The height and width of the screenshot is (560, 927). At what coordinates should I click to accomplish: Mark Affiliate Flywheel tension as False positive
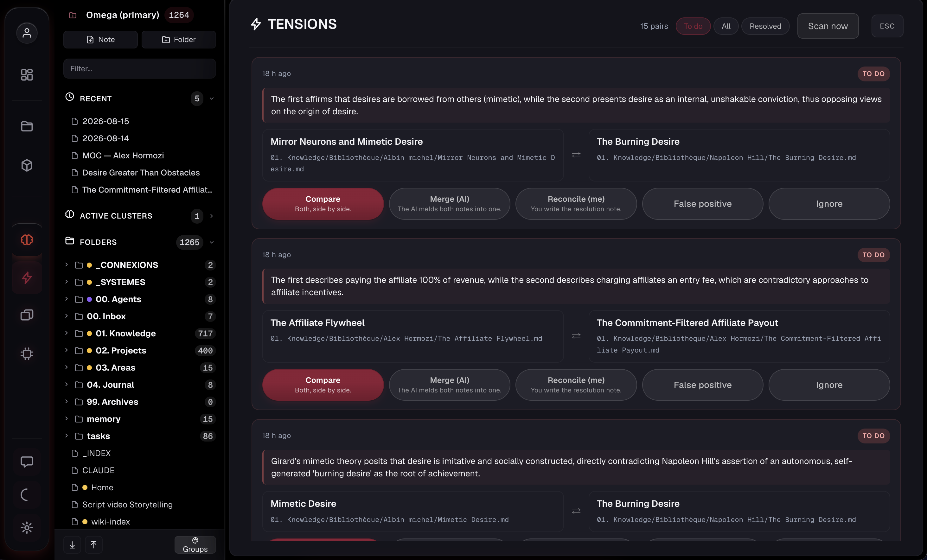coord(702,385)
